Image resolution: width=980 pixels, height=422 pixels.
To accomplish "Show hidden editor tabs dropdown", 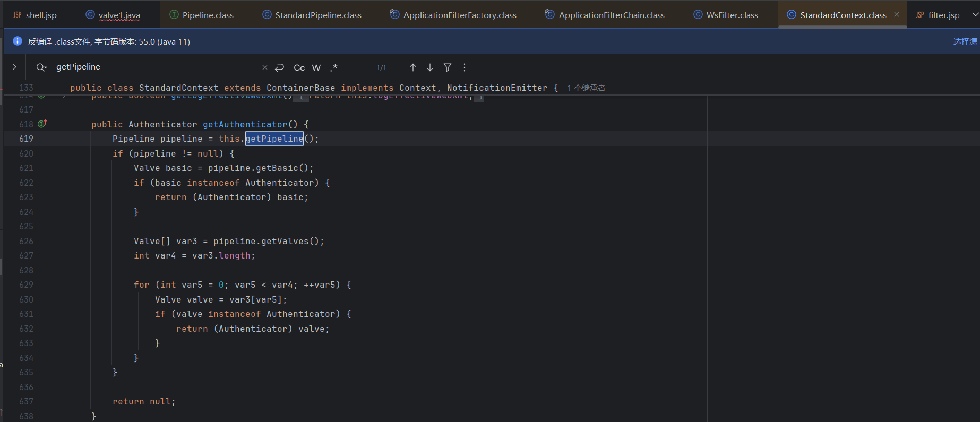I will point(975,15).
